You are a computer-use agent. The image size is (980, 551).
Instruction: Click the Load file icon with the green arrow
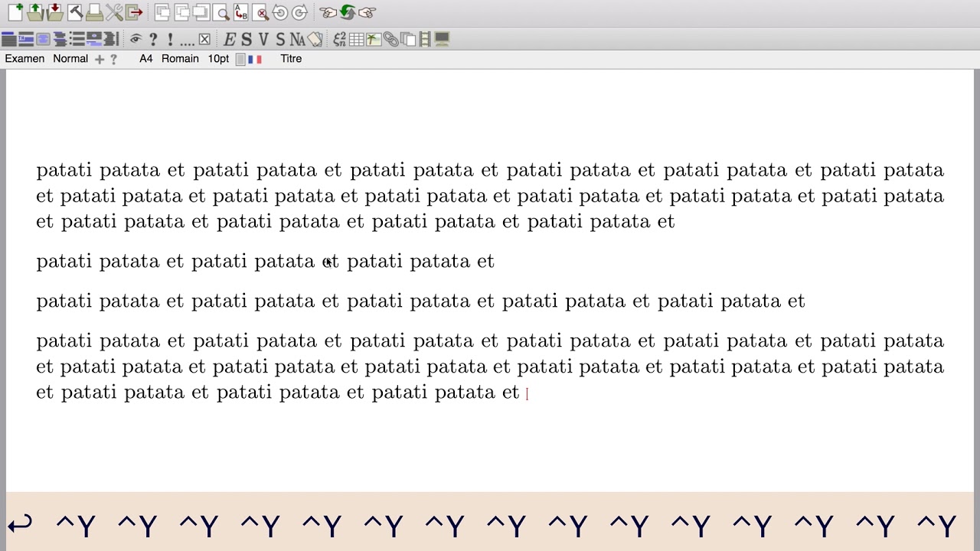coord(35,12)
